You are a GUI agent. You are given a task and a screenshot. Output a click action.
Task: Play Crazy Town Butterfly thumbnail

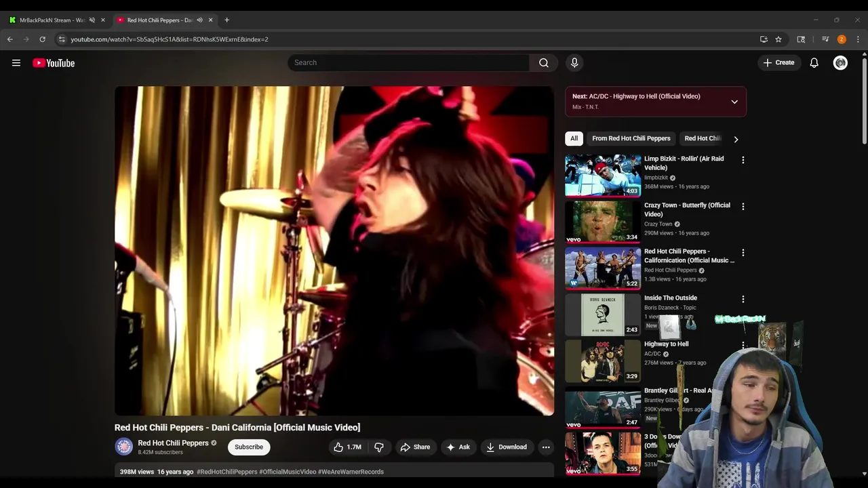(603, 222)
